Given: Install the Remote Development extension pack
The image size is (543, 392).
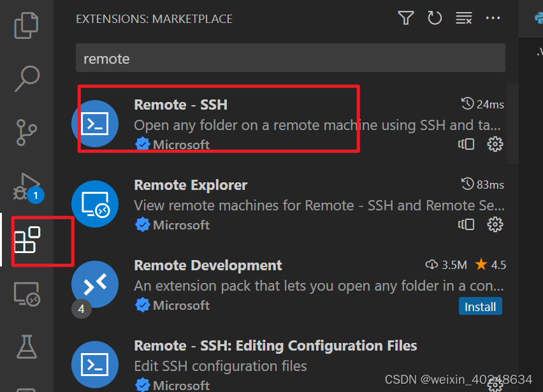Looking at the screenshot, I should point(481,306).
